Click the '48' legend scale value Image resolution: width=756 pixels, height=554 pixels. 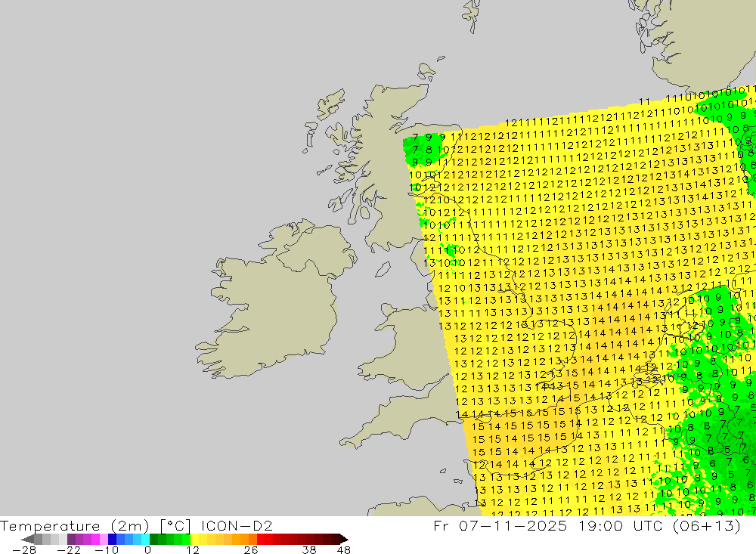344,549
